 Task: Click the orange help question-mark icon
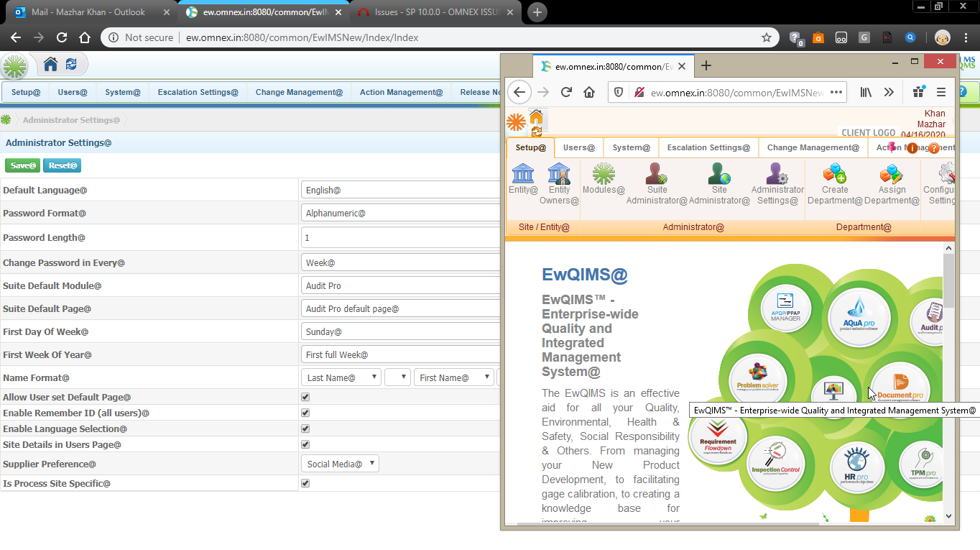tap(933, 148)
